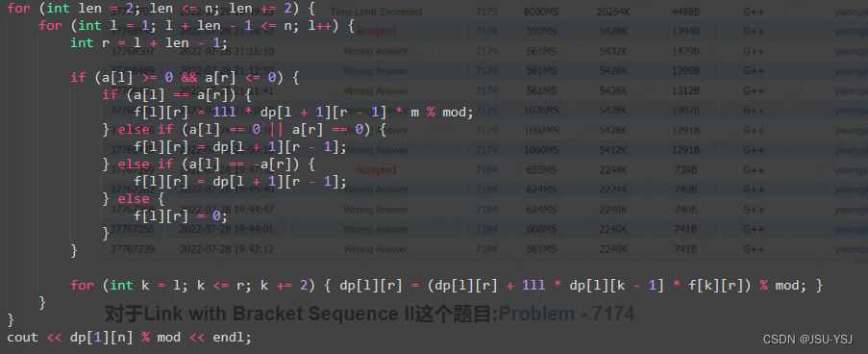Click the '608MS' time cell
The height and width of the screenshot is (354, 868).
(542, 229)
